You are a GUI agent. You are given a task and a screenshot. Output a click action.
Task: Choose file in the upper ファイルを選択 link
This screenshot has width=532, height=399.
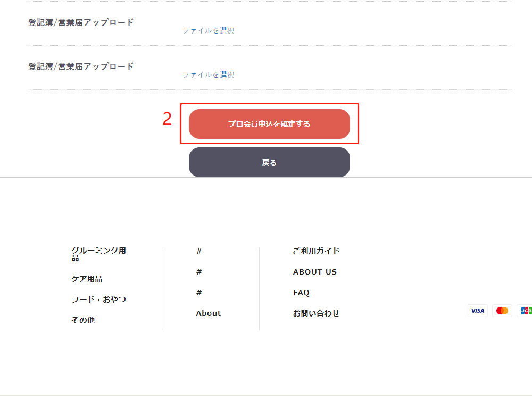(209, 31)
